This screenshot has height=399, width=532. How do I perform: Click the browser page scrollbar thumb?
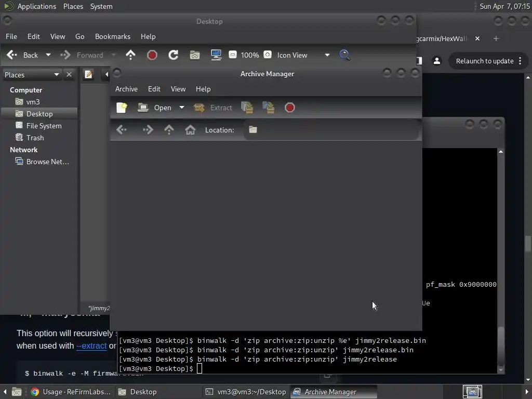pyautogui.click(x=528, y=244)
